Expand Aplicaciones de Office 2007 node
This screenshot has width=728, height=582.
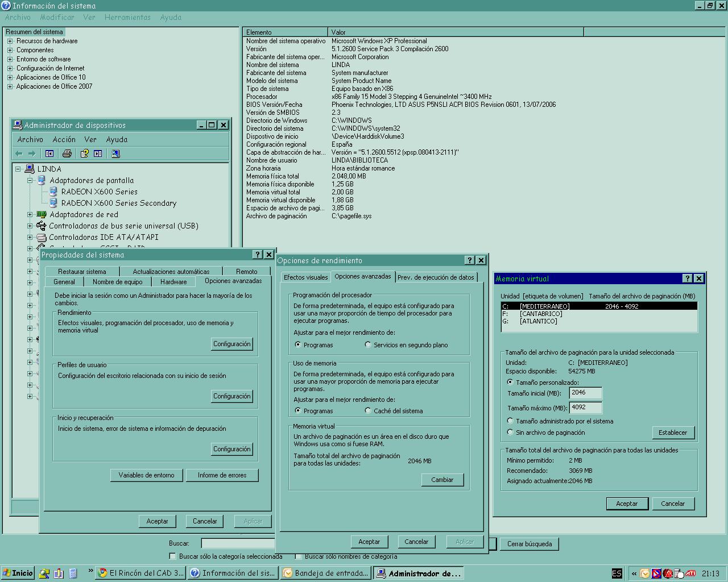point(10,86)
